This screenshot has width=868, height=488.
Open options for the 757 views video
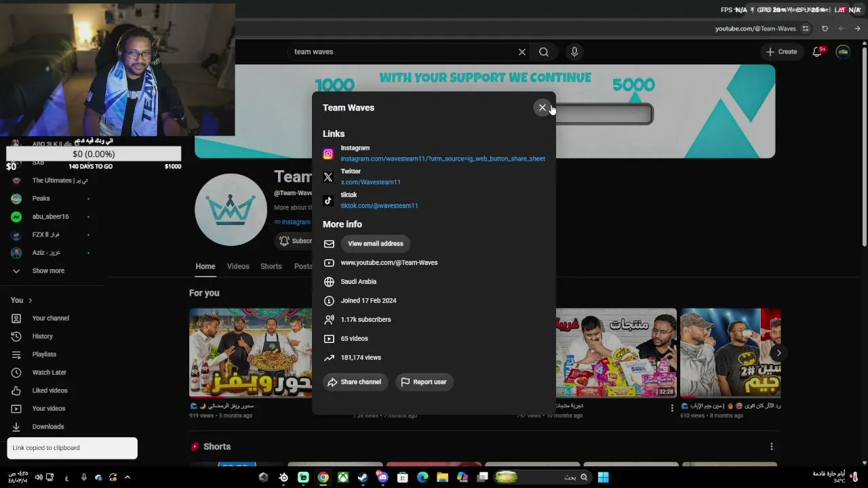tap(672, 408)
